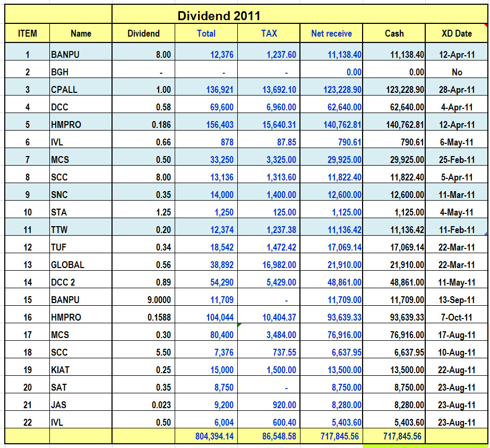Select XD Date cell 13-Sep-11
490x448 pixels.
(457, 297)
